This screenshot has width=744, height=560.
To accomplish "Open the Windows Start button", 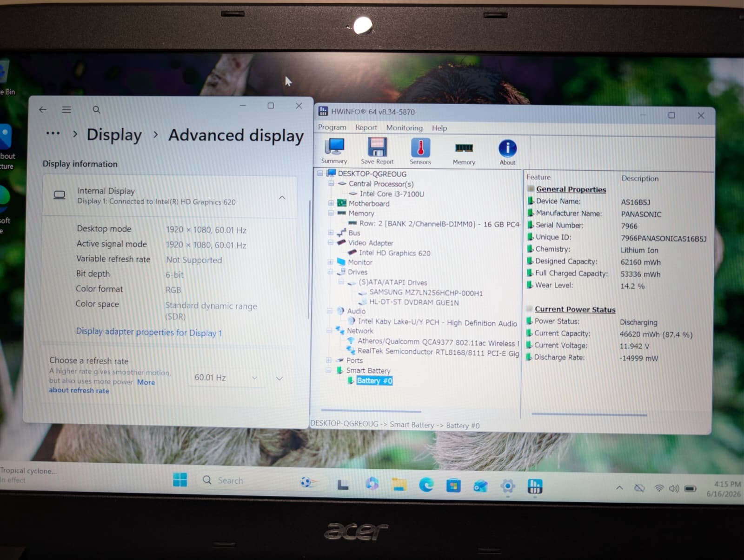I will (180, 480).
